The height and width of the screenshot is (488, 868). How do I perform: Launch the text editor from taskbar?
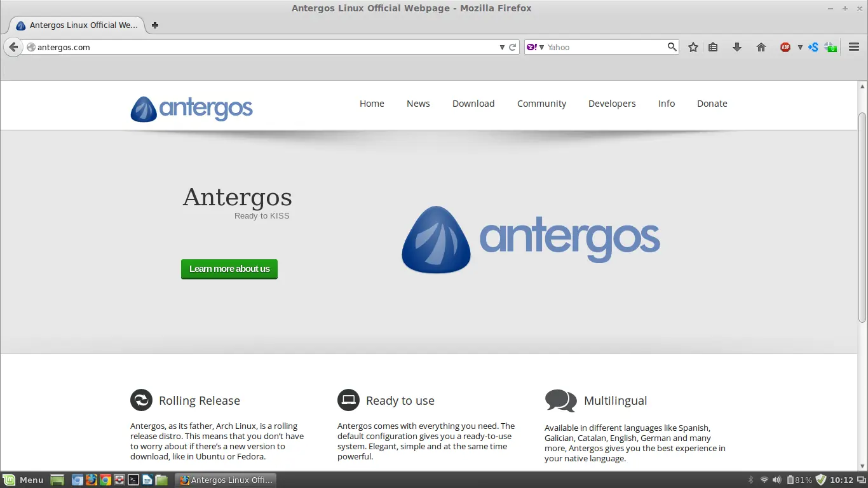point(147,480)
